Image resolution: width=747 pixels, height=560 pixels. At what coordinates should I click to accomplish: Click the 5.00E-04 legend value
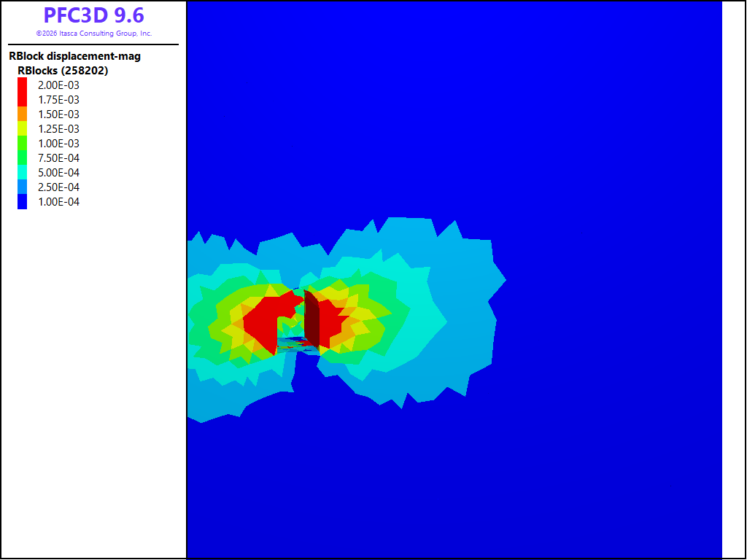[x=58, y=172]
